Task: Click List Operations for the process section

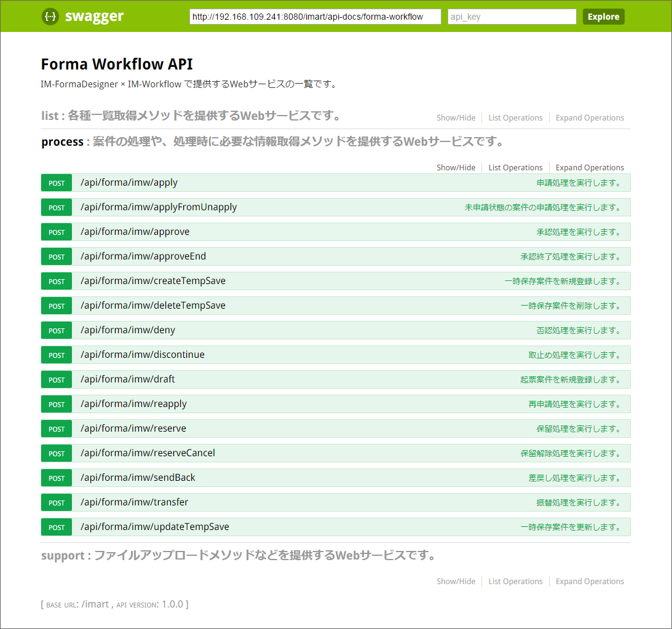Action: tap(515, 167)
